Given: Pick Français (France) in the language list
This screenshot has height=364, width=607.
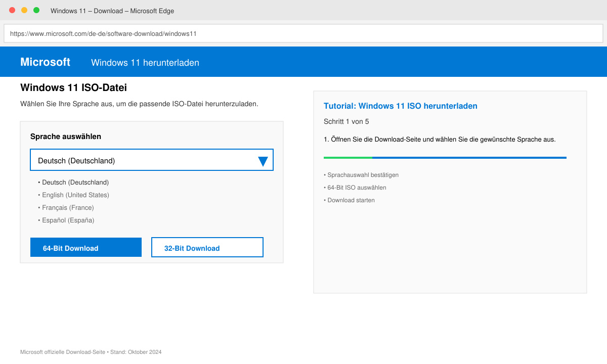Looking at the screenshot, I should 66,208.
